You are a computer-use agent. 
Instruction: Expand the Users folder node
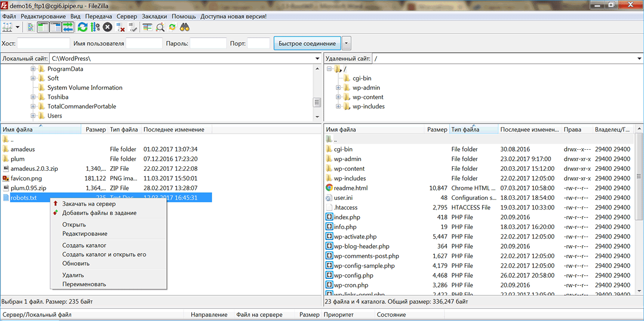33,116
